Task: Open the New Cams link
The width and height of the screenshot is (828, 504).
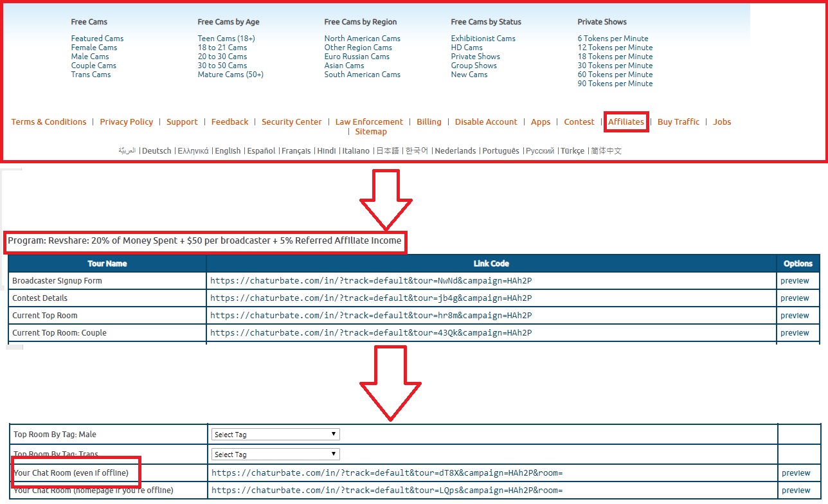Action: [469, 75]
